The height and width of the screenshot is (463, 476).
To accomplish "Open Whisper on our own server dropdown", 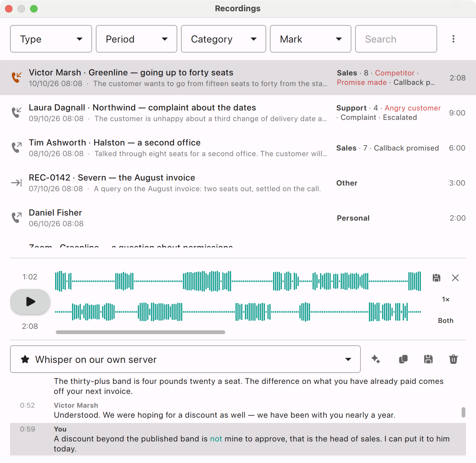I will pos(185,359).
